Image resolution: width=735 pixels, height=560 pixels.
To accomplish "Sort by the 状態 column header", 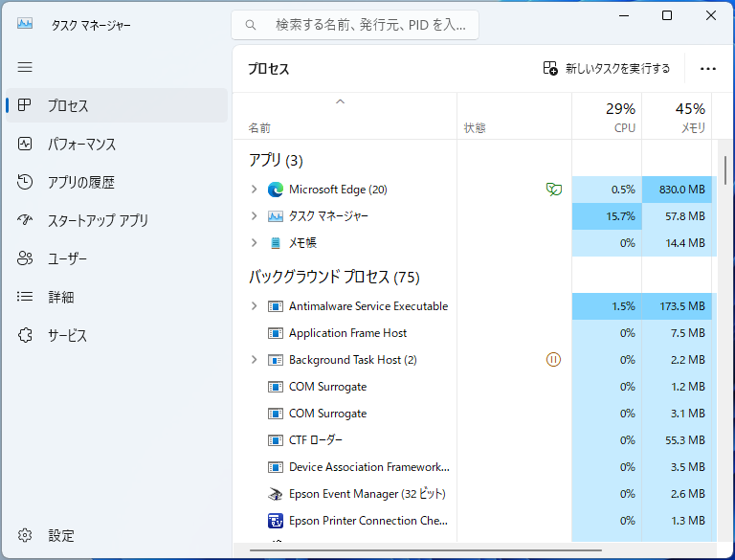I will click(514, 116).
